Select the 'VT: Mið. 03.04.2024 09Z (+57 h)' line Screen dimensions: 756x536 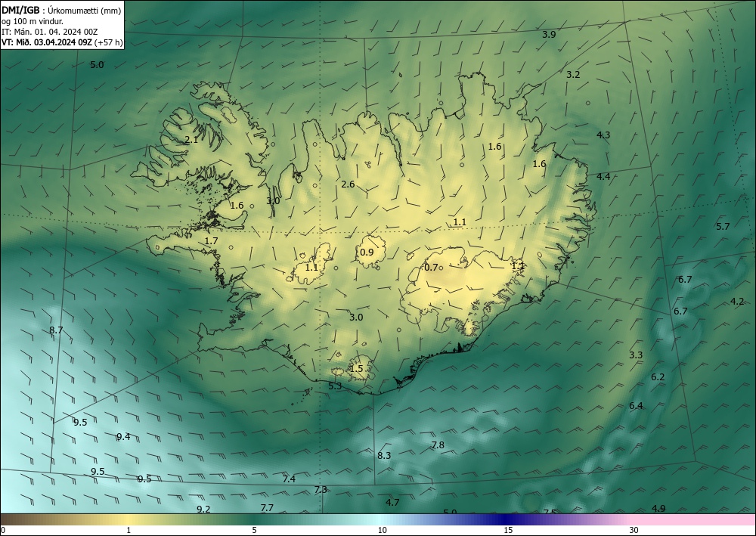[62, 42]
